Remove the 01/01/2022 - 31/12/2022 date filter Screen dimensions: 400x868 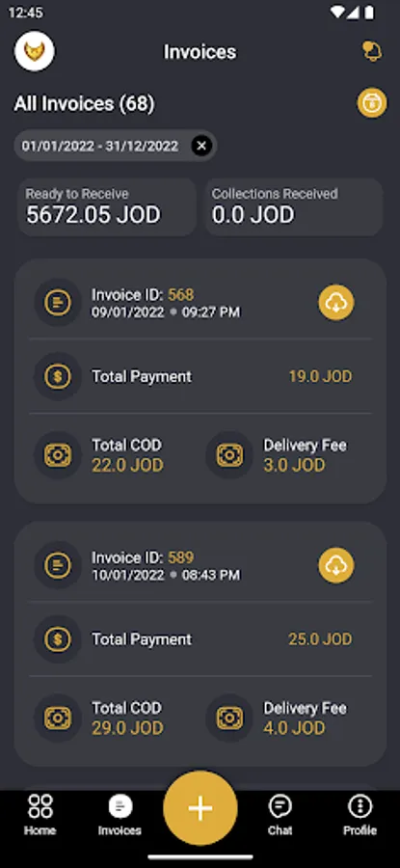pyautogui.click(x=201, y=147)
